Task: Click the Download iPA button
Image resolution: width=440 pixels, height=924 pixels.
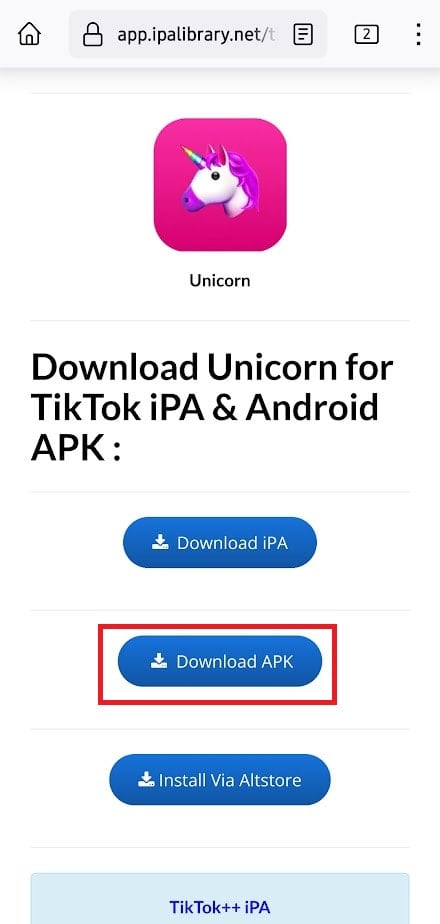Action: point(220,542)
